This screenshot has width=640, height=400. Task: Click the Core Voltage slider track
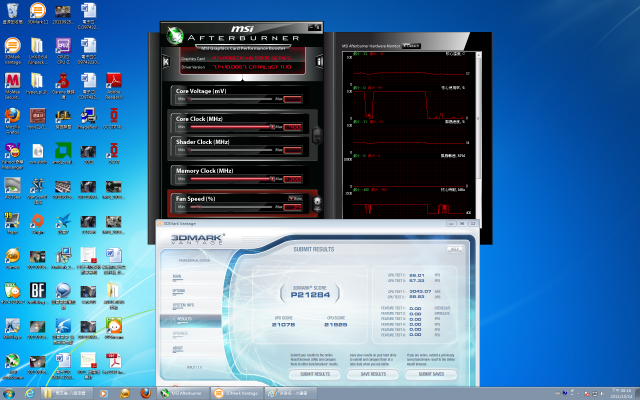231,99
